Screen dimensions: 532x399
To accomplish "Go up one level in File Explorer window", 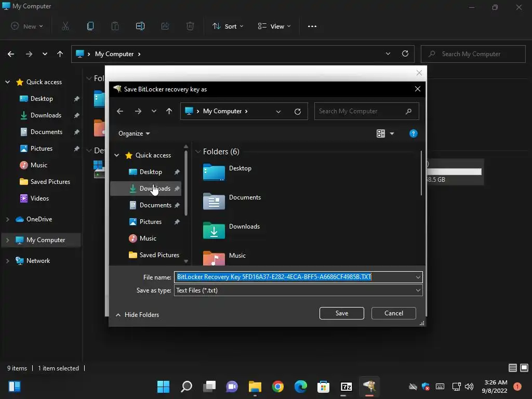I will [x=60, y=54].
